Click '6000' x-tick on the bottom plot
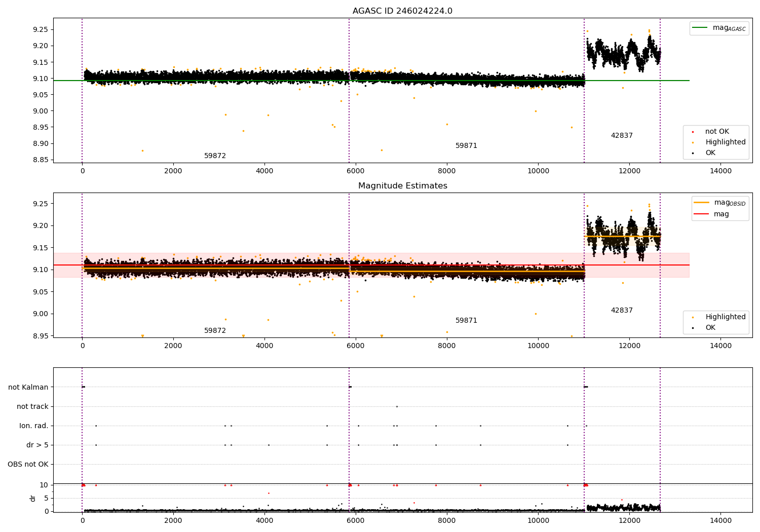Screen dimensions: 760x532 [x=356, y=520]
